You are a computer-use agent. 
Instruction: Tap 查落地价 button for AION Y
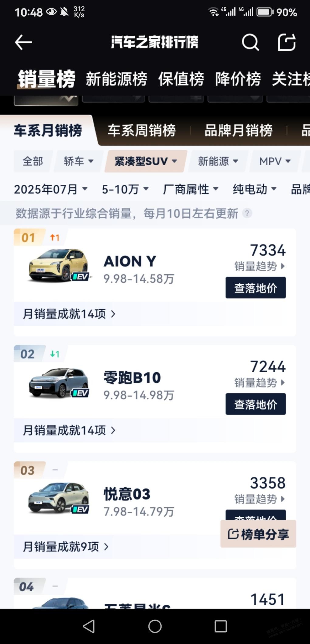point(256,288)
